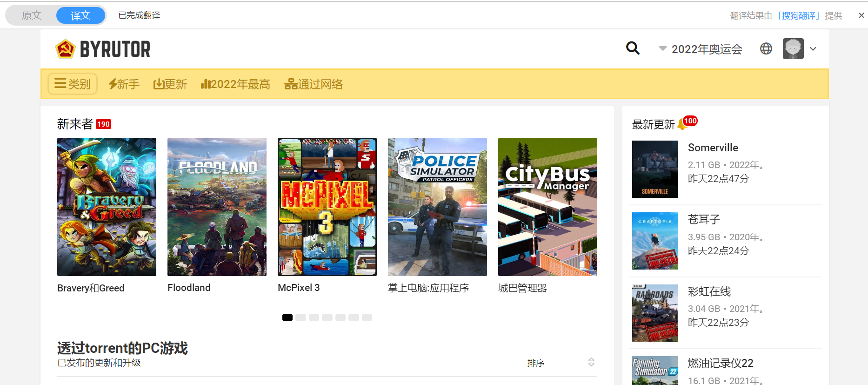This screenshot has height=385, width=868.
Task: Open the 类别 categories menu
Action: pyautogui.click(x=73, y=84)
